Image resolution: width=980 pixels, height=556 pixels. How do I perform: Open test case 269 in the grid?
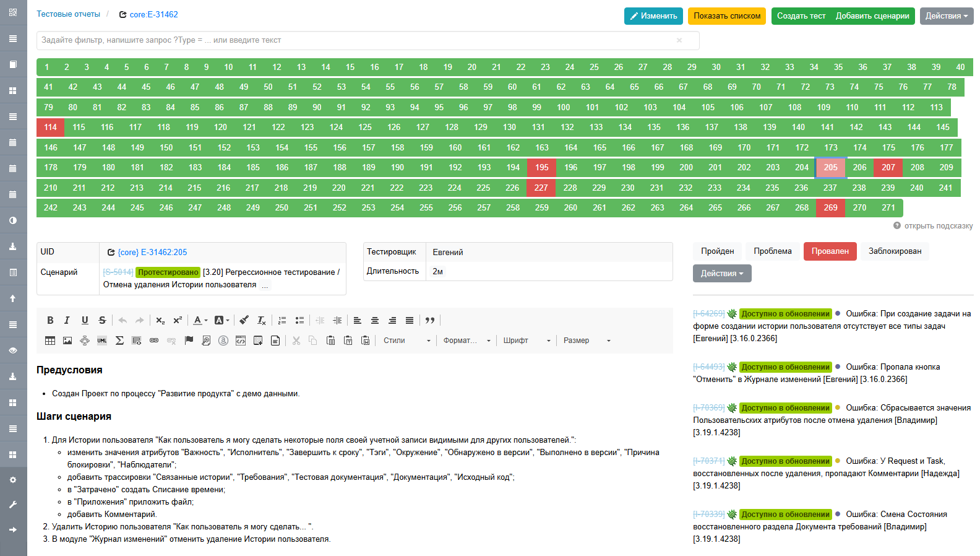(830, 208)
